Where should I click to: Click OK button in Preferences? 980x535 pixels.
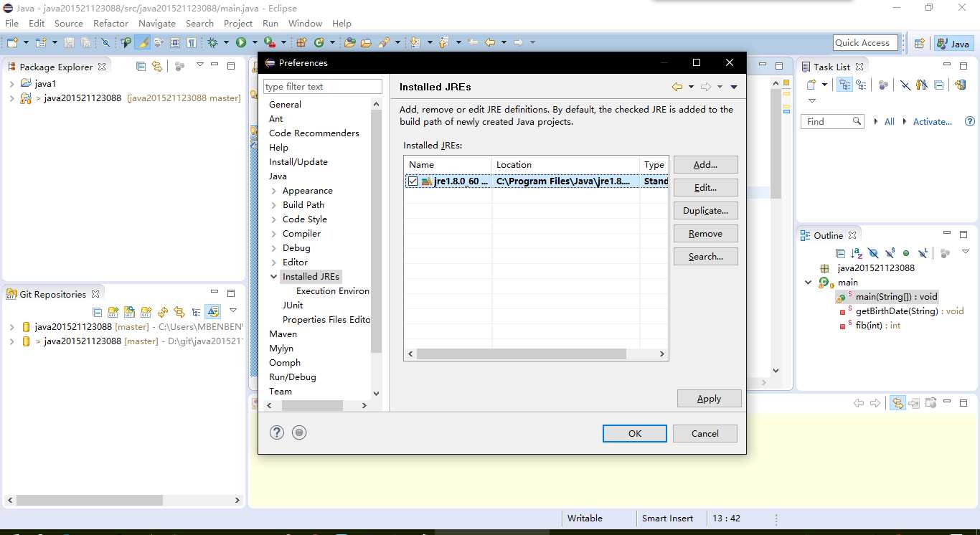pos(635,433)
